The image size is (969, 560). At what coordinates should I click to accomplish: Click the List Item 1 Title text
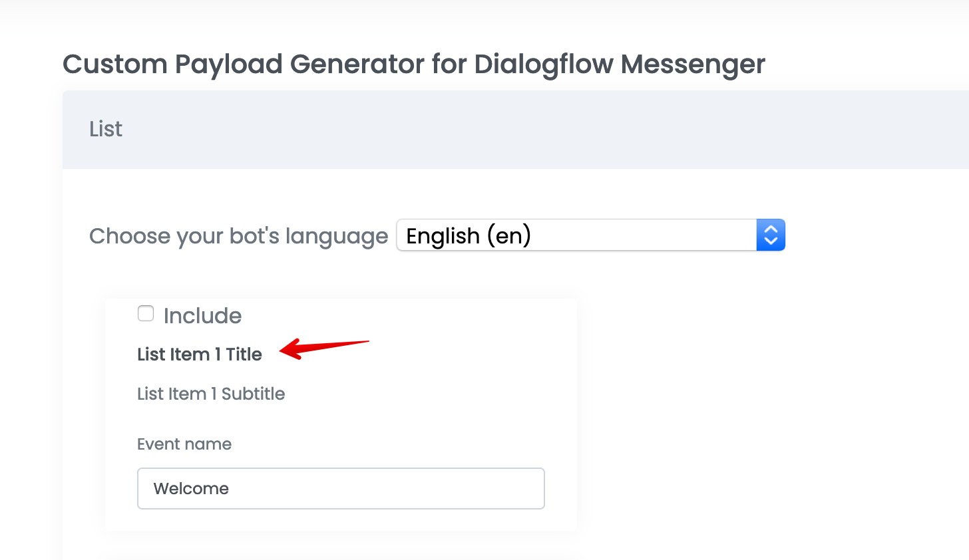click(200, 354)
